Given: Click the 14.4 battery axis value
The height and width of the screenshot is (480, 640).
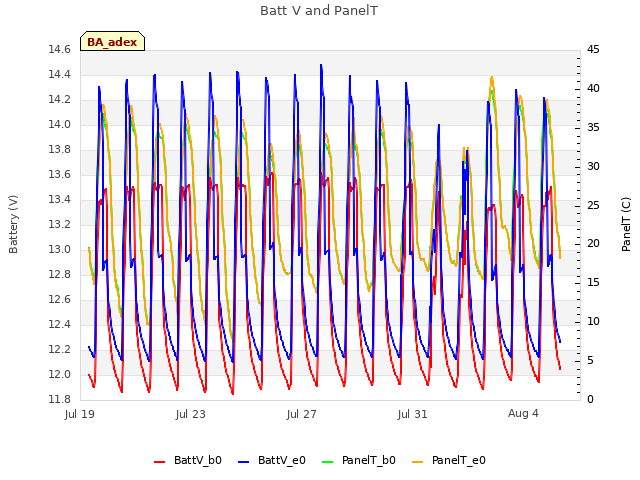Looking at the screenshot, I should click(x=60, y=75).
